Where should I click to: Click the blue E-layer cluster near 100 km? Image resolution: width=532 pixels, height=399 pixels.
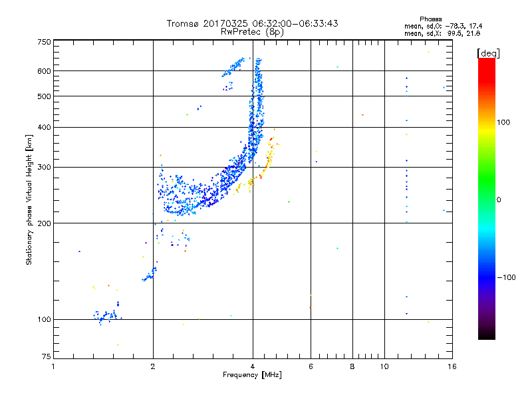(x=106, y=315)
